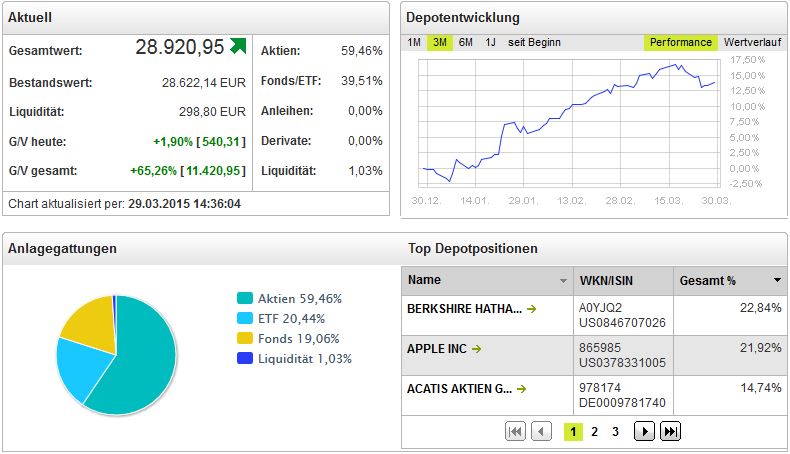Jump to last page of depot positions
The width and height of the screenshot is (790, 454).
[x=671, y=431]
